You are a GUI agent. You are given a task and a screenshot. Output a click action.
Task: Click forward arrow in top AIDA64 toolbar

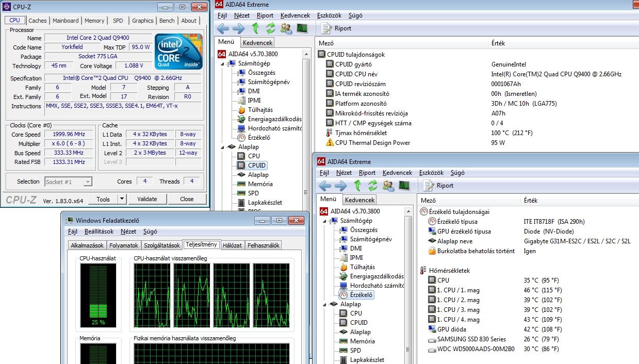(239, 28)
